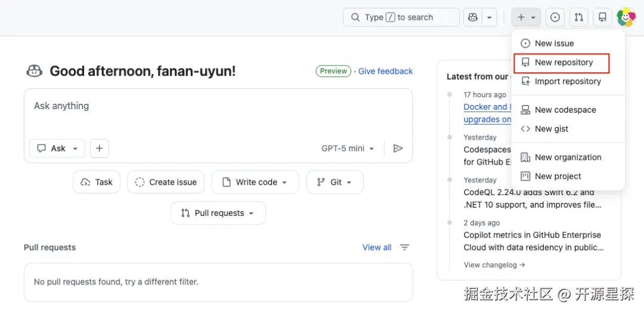Open the Issues icon in the header
Image resolution: width=644 pixels, height=312 pixels.
[x=555, y=17]
